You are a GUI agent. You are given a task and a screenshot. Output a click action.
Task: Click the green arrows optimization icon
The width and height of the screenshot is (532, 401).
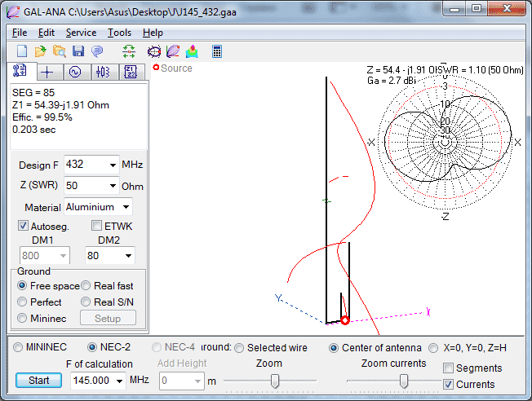[x=129, y=51]
